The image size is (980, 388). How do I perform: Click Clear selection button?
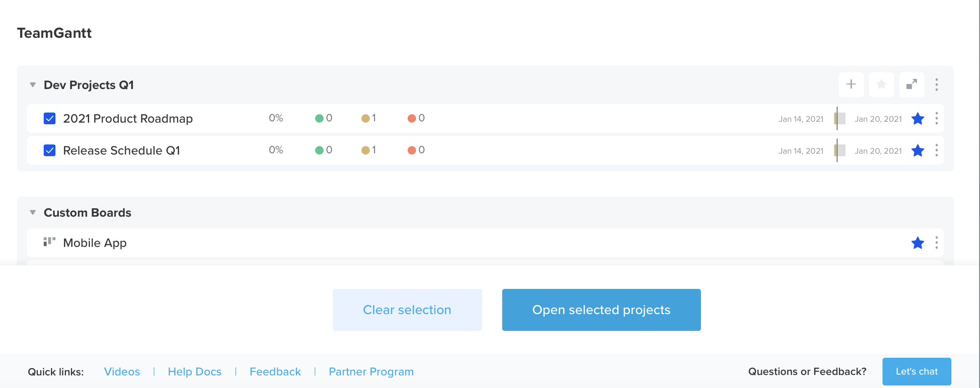(407, 310)
